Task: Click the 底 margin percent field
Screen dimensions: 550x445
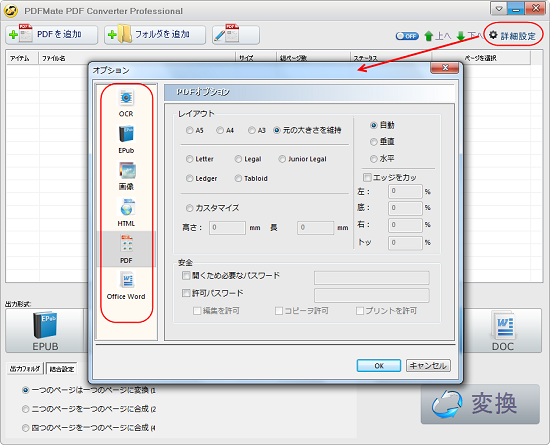Action: [405, 208]
